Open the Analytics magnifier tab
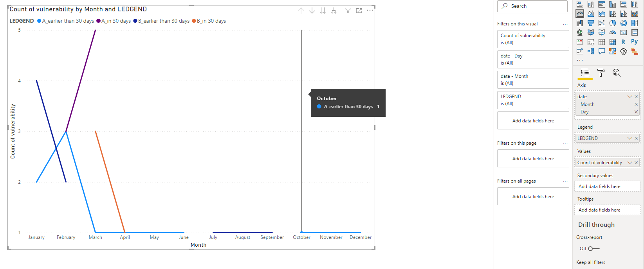This screenshot has height=269, width=644. 617,73
